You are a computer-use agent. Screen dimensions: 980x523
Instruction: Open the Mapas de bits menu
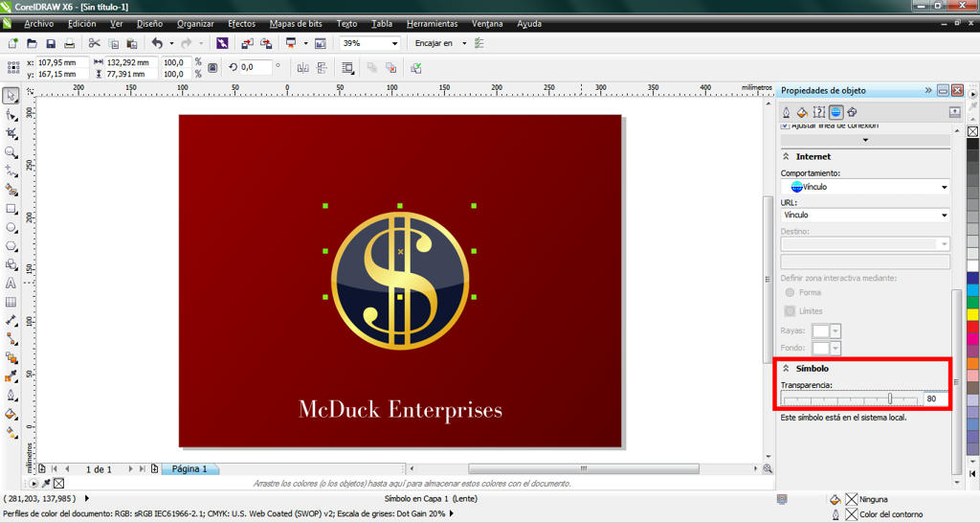coord(296,24)
